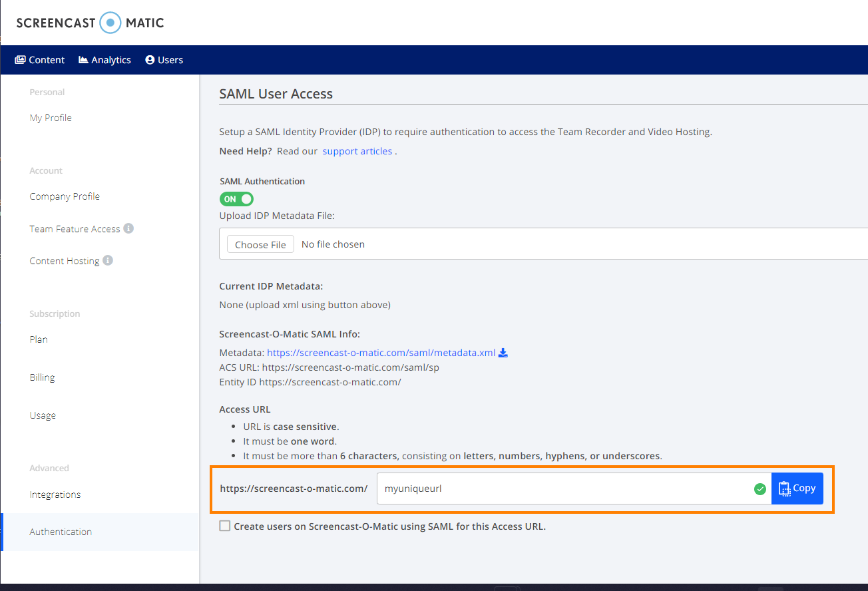Open the metadata.xml URL link
The height and width of the screenshot is (591, 868).
coord(381,353)
